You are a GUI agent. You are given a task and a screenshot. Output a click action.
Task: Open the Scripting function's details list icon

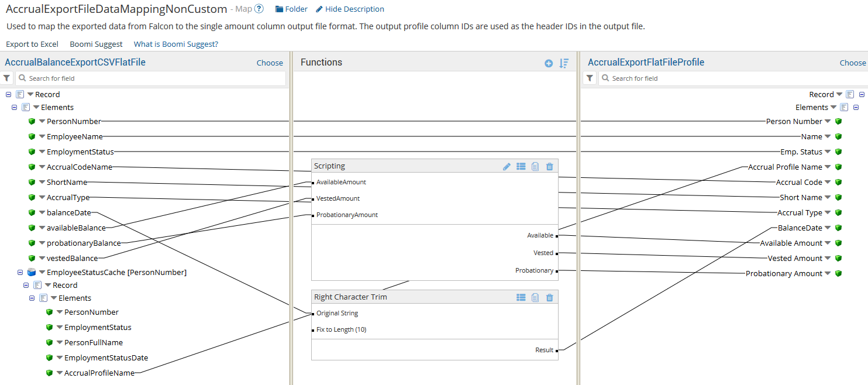point(521,166)
